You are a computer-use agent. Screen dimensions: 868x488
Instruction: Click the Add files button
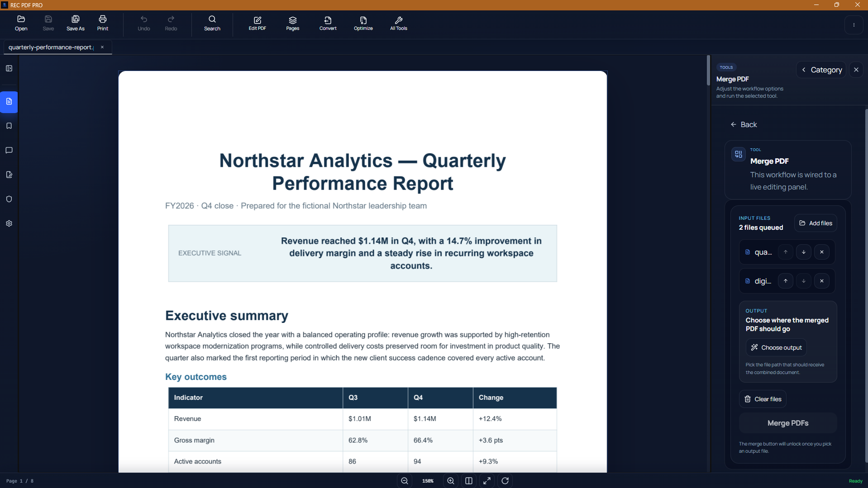pyautogui.click(x=815, y=223)
